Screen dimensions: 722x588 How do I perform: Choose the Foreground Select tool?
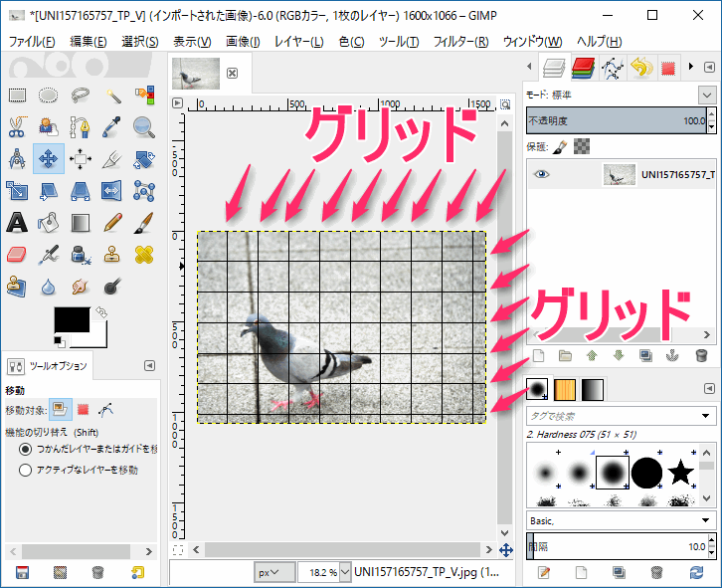click(48, 127)
